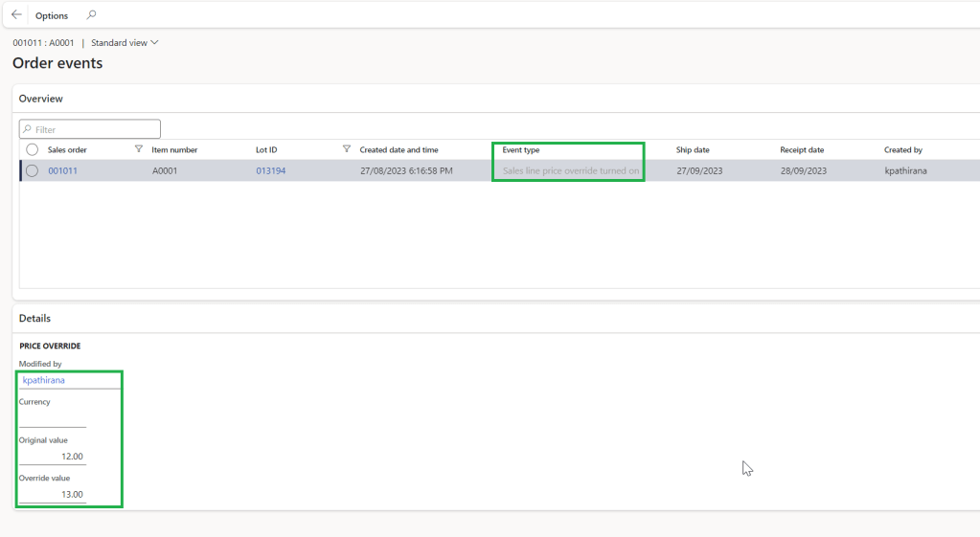Click the empty Currency field
Viewport: 980px width, 537px height.
[53, 418]
